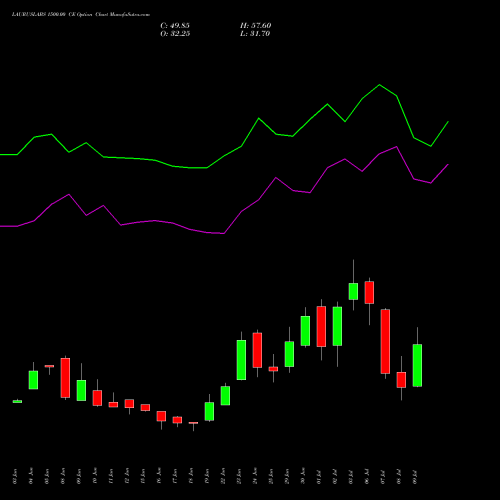Click the red candle for 08 Jul
Screen dimensions: 500x500
click(401, 380)
